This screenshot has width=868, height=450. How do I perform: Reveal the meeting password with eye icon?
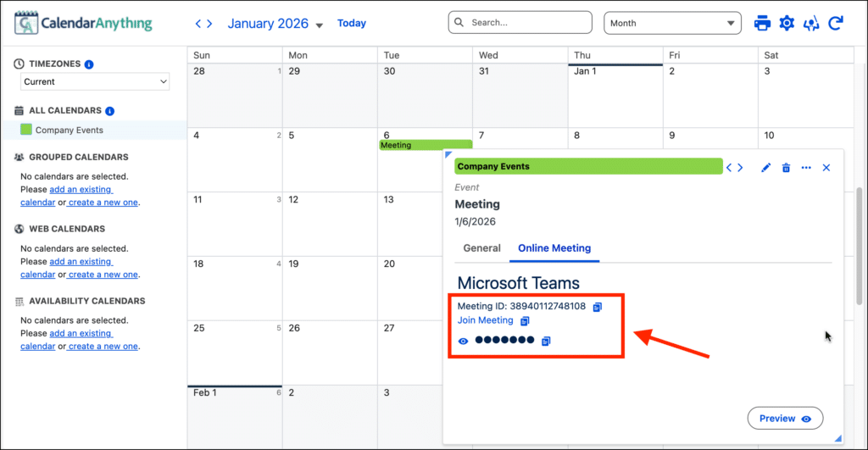pos(464,341)
